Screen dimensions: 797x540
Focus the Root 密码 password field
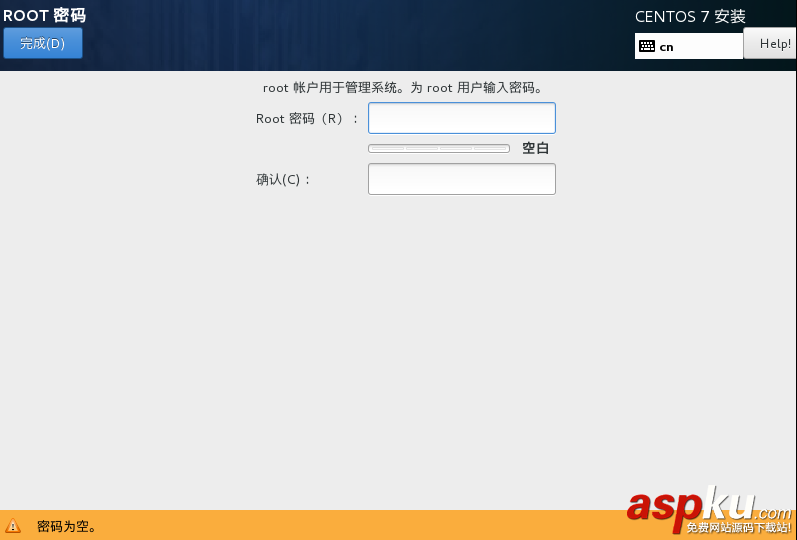tap(462, 118)
